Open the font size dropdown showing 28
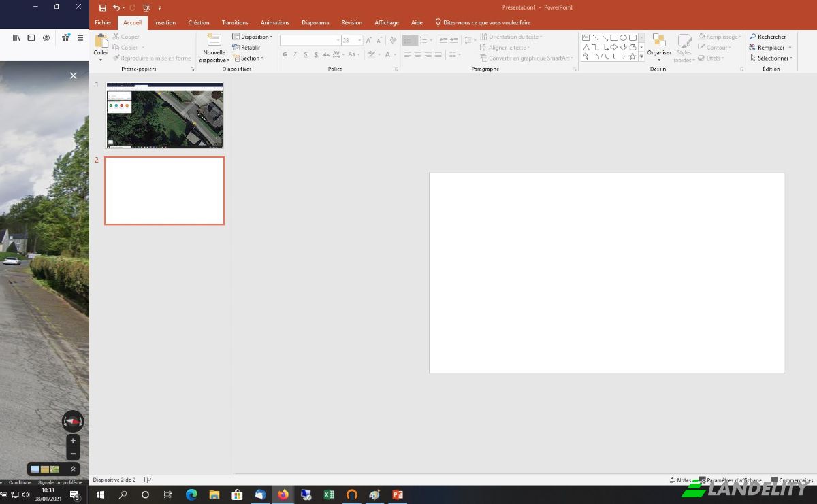Viewport: 817px width, 504px height. click(351, 40)
